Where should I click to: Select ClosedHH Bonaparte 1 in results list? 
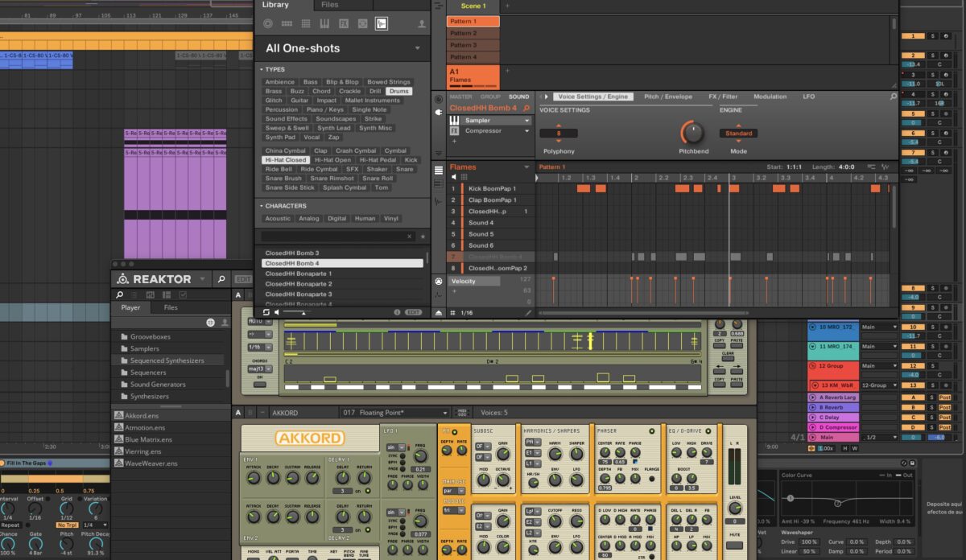point(343,274)
